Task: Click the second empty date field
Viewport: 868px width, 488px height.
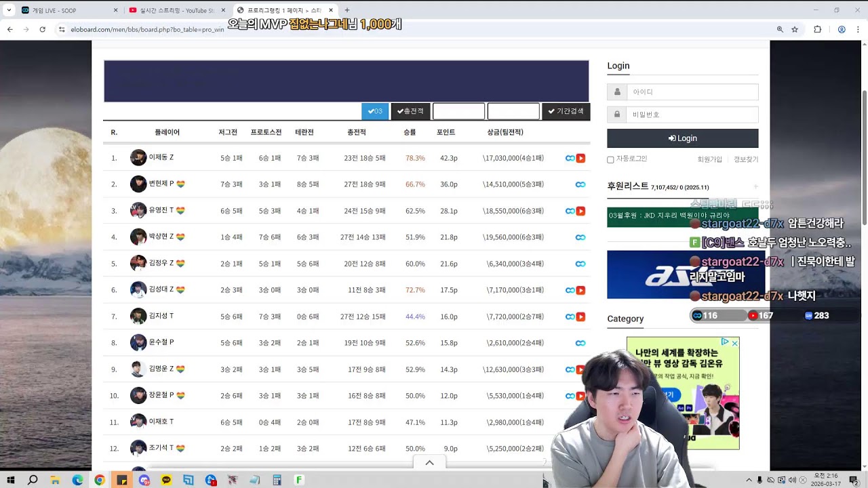Action: tap(513, 111)
